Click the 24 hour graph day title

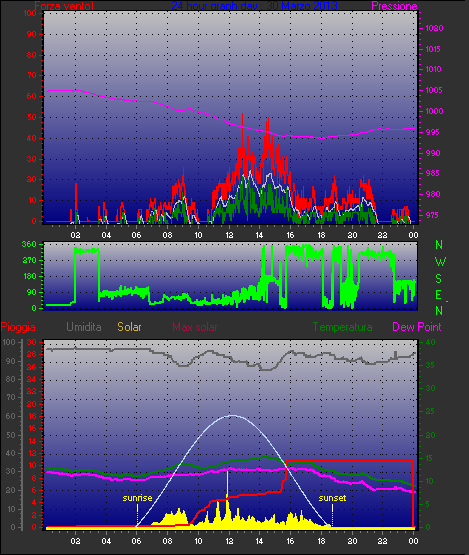point(254,6)
